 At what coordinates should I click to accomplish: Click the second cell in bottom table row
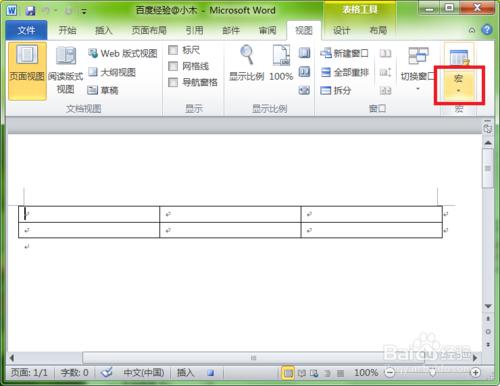[x=230, y=230]
